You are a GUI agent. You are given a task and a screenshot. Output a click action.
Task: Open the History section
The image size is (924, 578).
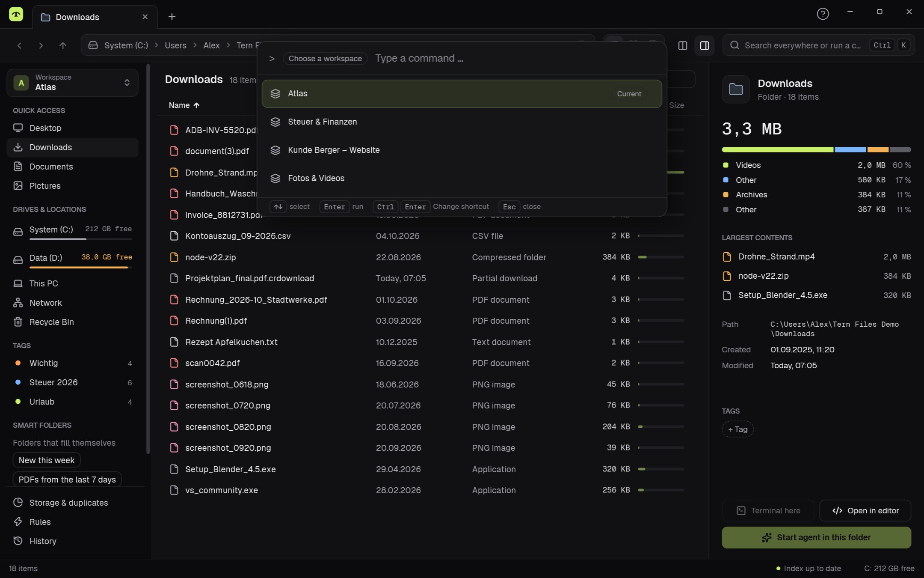tap(72, 541)
